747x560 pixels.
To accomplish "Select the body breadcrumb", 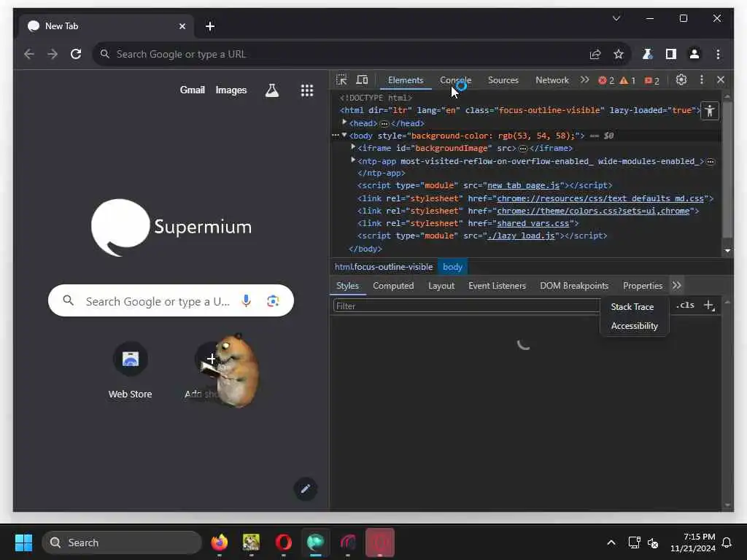I will click(x=452, y=267).
